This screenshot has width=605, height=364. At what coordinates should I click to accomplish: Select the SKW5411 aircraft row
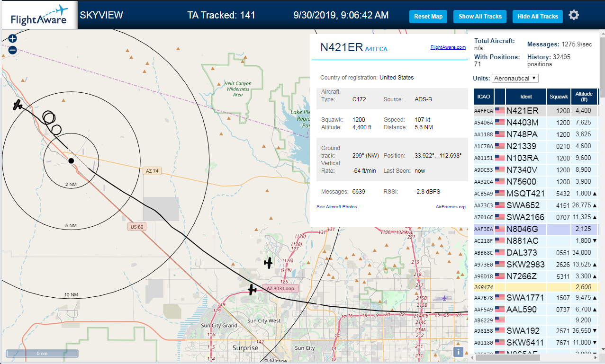coord(535,343)
